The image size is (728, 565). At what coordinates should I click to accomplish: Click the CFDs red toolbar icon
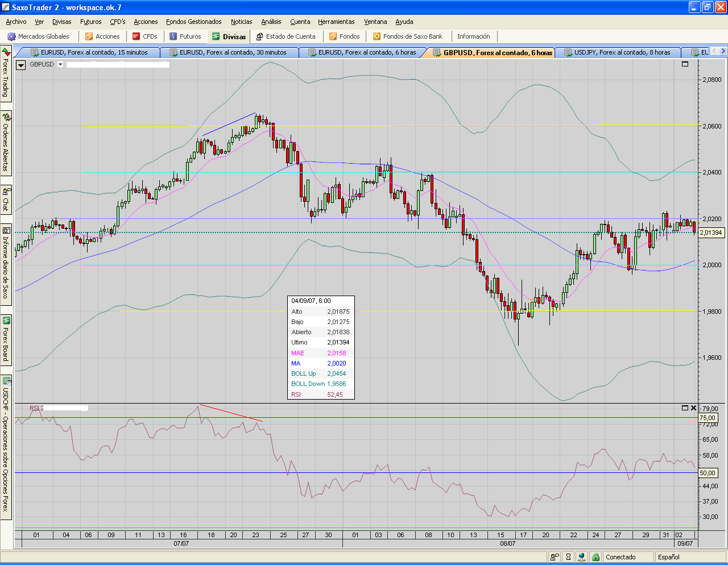pos(136,36)
